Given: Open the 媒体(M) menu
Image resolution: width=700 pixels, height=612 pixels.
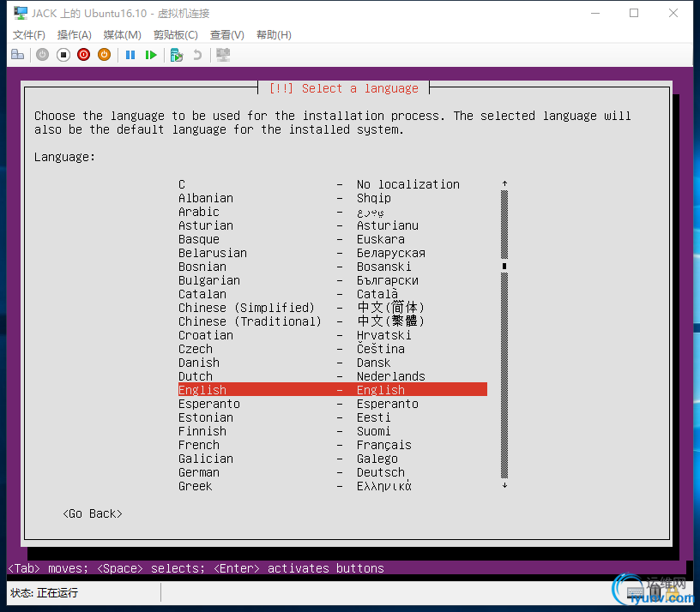Looking at the screenshot, I should tap(122, 35).
